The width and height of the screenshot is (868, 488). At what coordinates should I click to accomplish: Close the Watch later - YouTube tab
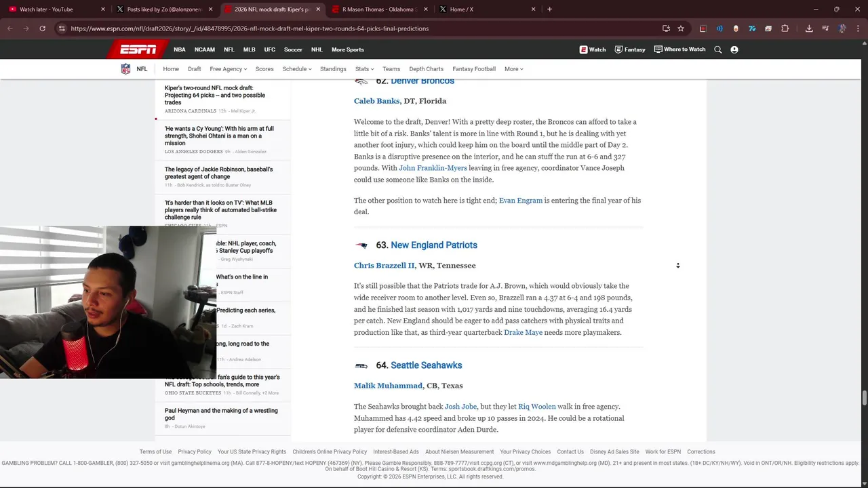103,9
